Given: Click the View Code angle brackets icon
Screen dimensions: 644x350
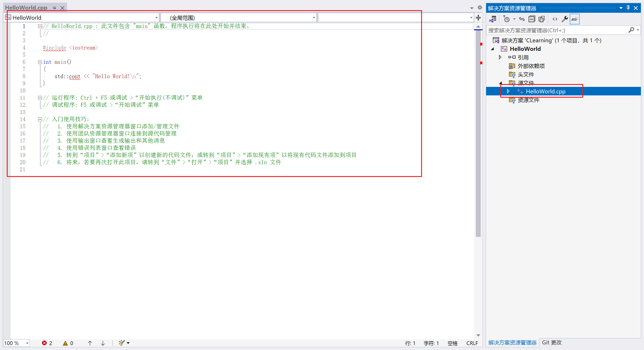Looking at the screenshot, I should 555,19.
